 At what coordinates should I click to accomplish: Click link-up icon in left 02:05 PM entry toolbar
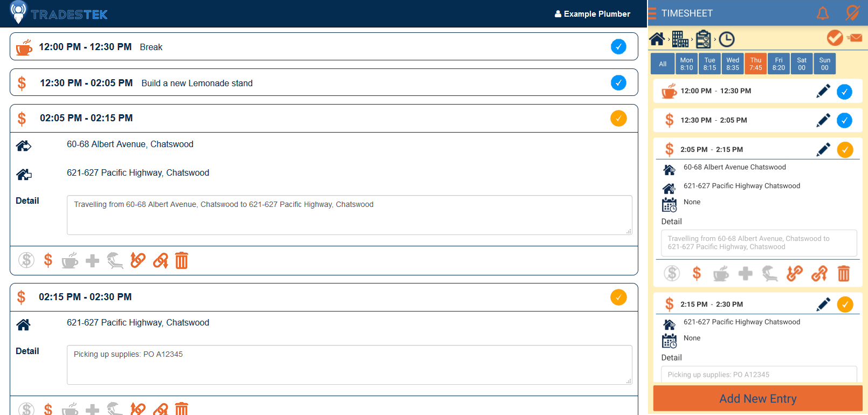point(138,261)
